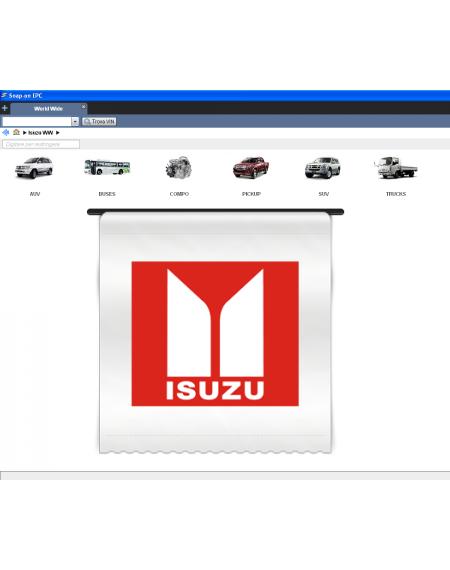Open the AUV vehicle category thumbnail
Screen dimensions: 450x570
point(34,168)
